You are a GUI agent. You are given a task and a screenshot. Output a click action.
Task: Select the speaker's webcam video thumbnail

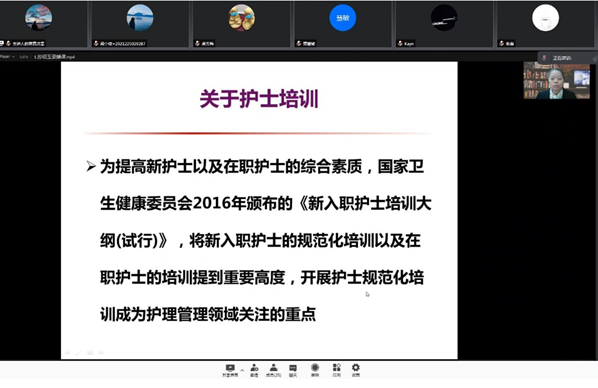pyautogui.click(x=556, y=80)
